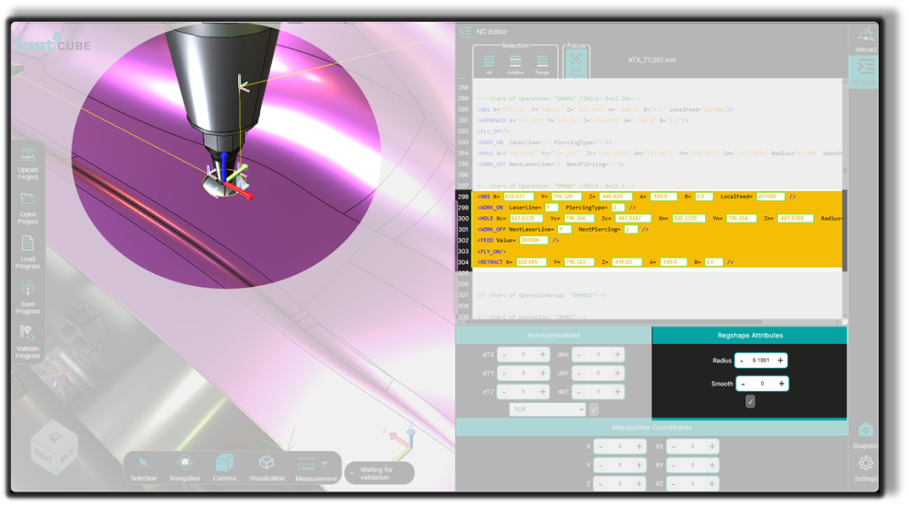Image resolution: width=909 pixels, height=505 pixels.
Task: Activate the Selection tool in bottom toolbar
Action: (x=144, y=464)
